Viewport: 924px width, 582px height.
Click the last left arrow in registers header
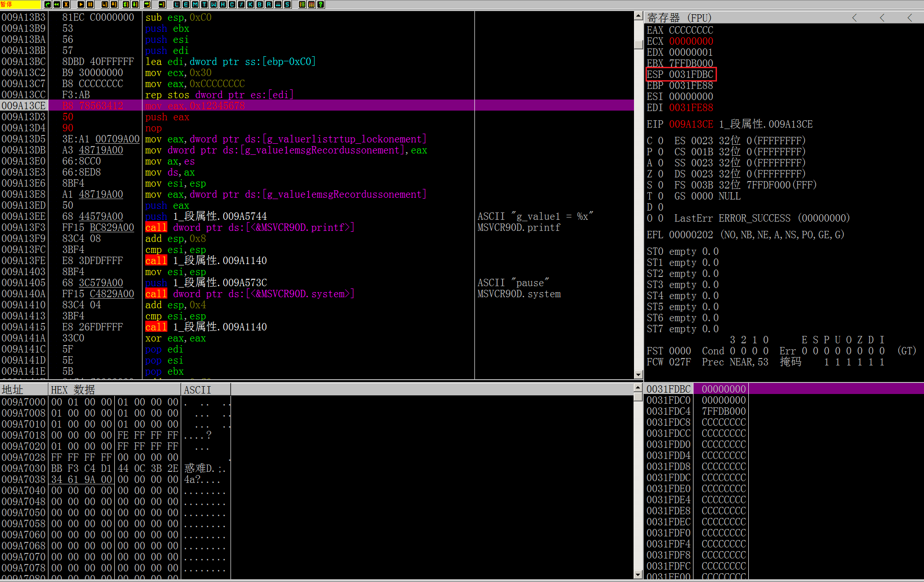[910, 18]
